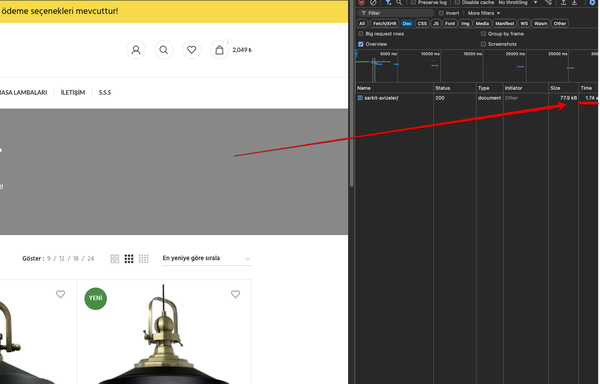This screenshot has height=384, width=600.
Task: Open S.S.S navigation link
Action: [x=105, y=93]
